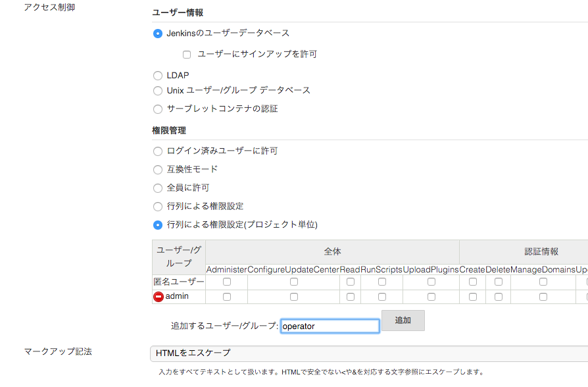Click the 匿名ユーザー row label
Screen dimensions: 588x387
point(179,282)
